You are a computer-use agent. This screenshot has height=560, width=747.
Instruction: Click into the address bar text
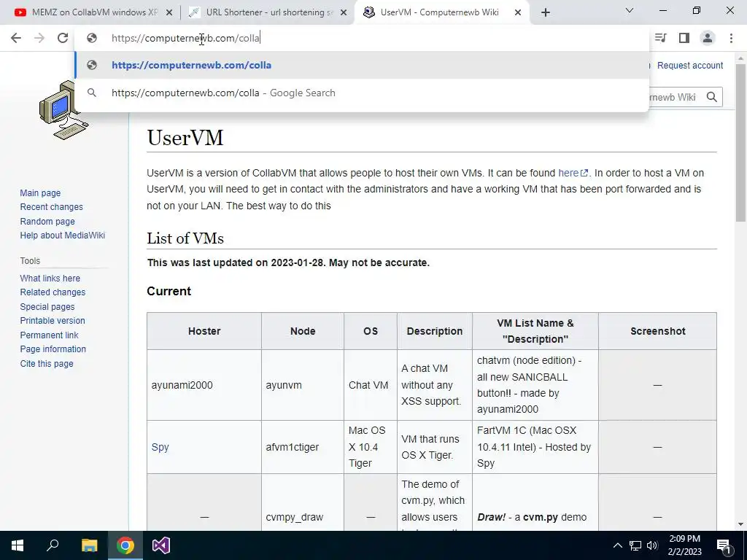tap(185, 38)
